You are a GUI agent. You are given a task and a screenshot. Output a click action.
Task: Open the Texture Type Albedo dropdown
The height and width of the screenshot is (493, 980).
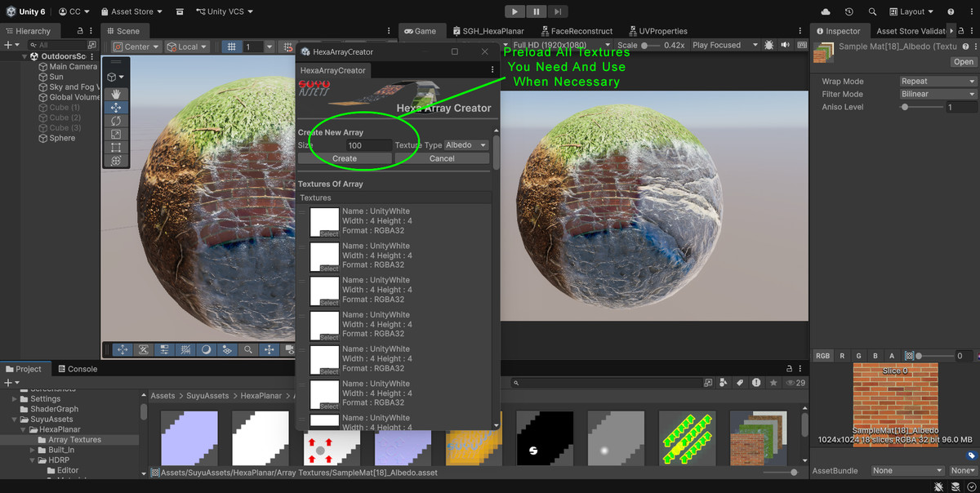[x=466, y=145]
